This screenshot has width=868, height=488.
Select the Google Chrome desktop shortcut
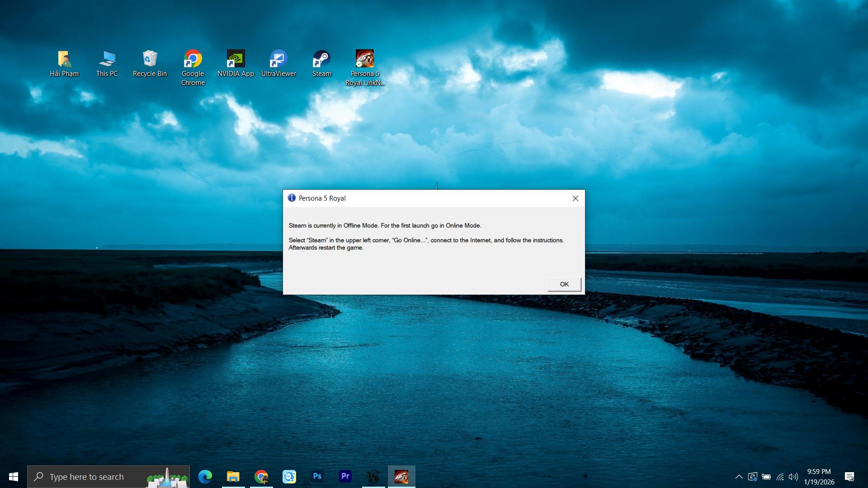pos(193,67)
